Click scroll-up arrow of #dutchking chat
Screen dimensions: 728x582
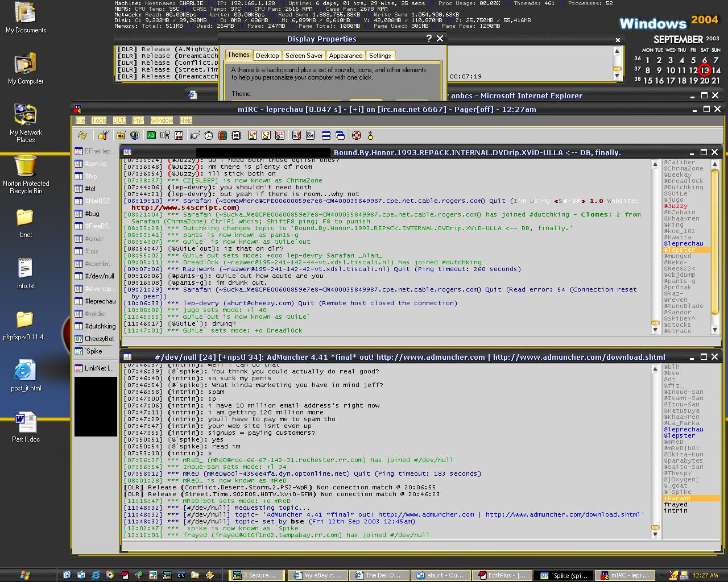[x=655, y=164]
